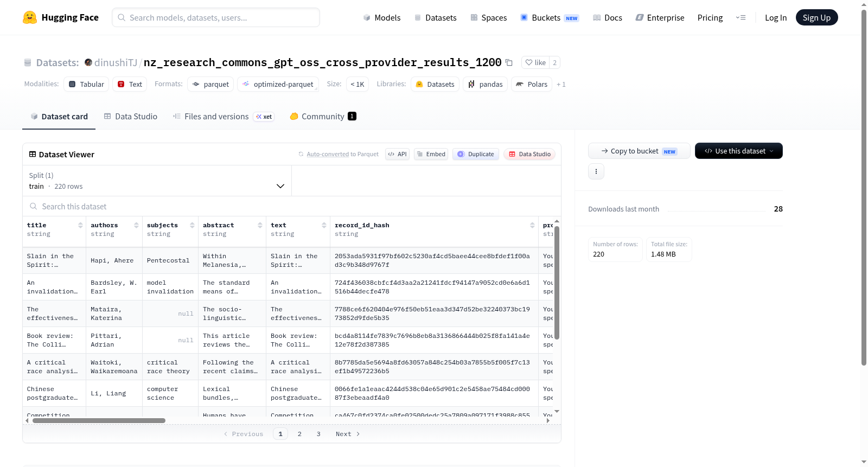Viewport: 868px width, 467px height.
Task: Click sort icon on subjects column
Action: pyautogui.click(x=192, y=225)
